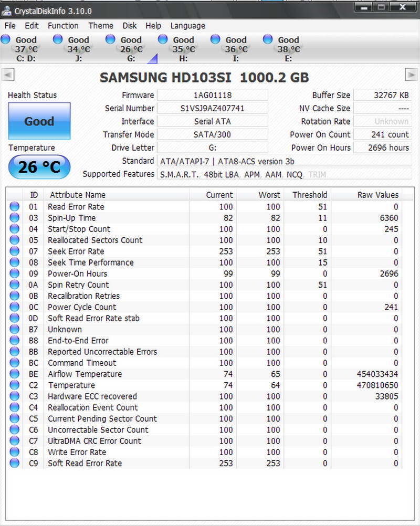Click the Command Timeout status orb
The width and height of the screenshot is (420, 526).
tap(14, 362)
